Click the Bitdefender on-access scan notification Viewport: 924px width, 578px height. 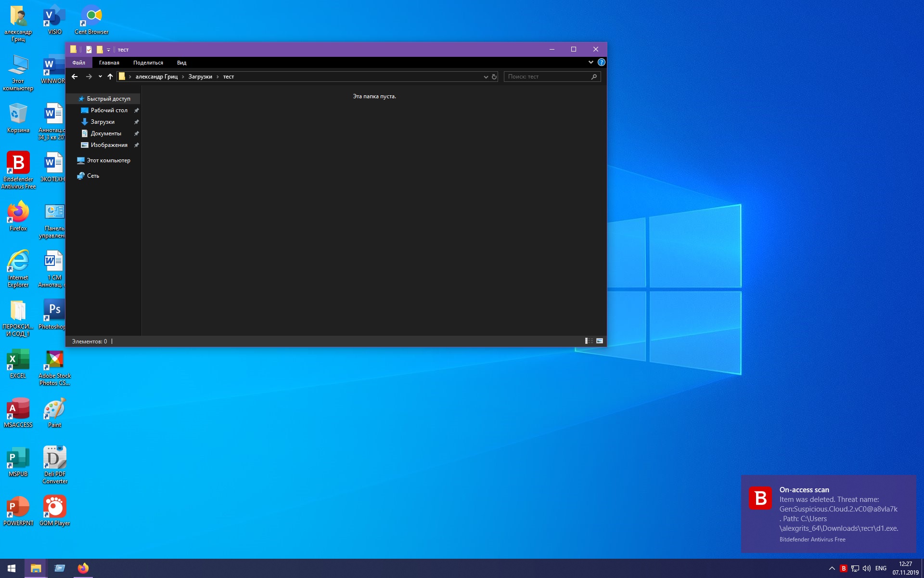click(828, 514)
